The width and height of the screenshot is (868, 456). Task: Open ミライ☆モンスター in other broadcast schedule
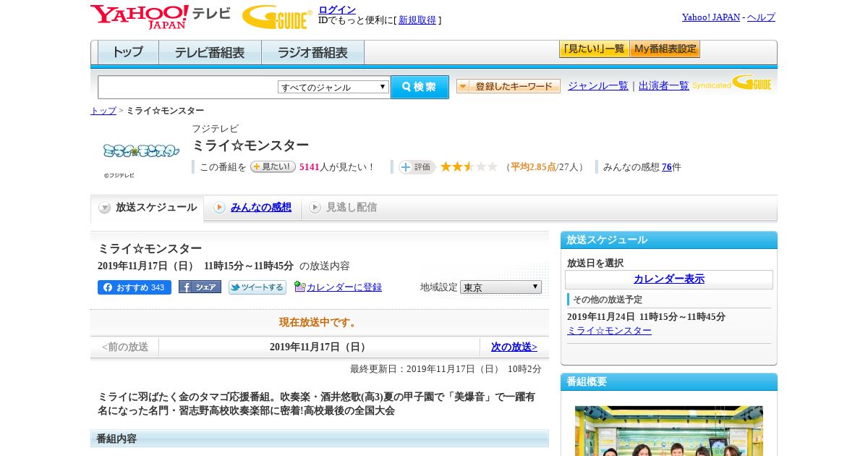coord(609,331)
